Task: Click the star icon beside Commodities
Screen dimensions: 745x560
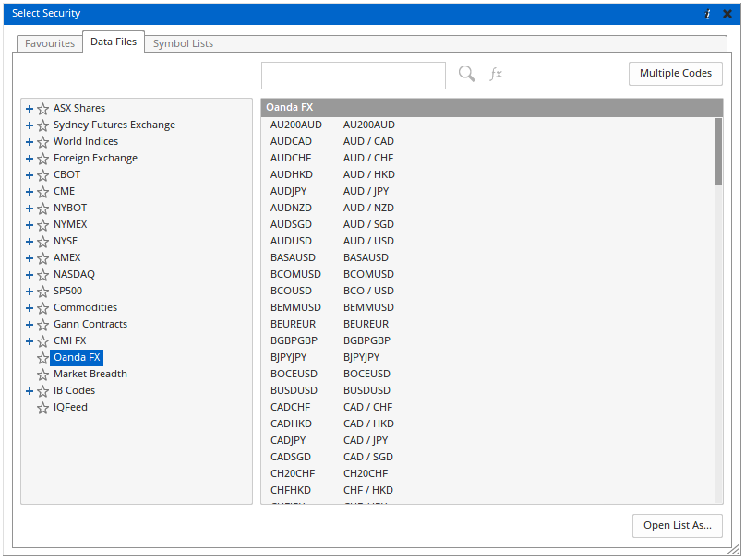Action: pos(42,308)
